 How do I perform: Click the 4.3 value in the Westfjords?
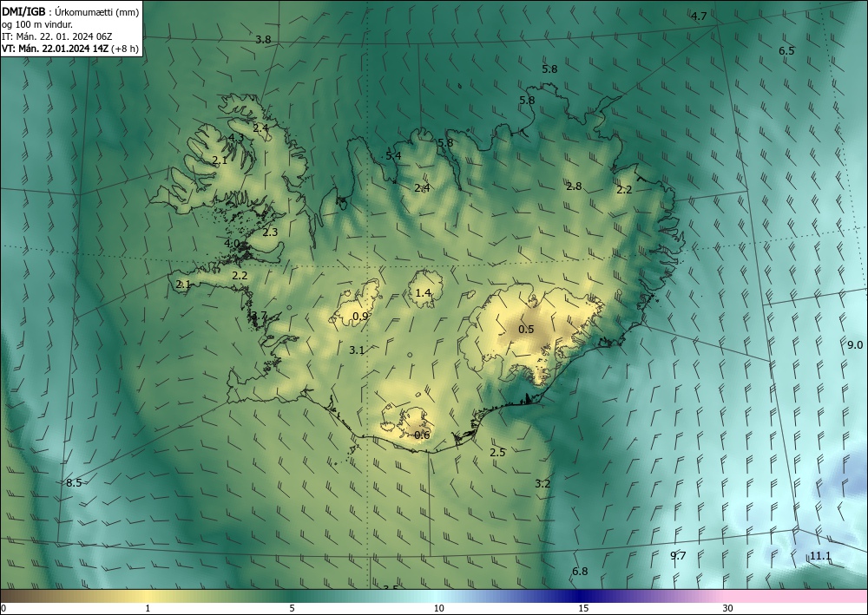point(236,138)
